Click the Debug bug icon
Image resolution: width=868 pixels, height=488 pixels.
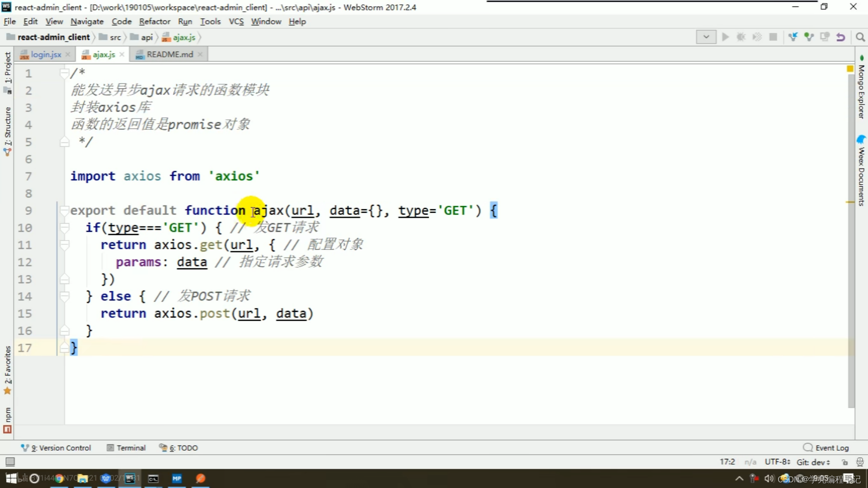click(x=741, y=37)
